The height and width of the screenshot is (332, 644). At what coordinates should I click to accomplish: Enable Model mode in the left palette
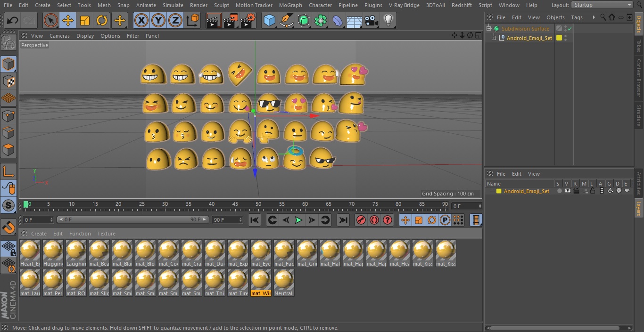click(x=8, y=64)
